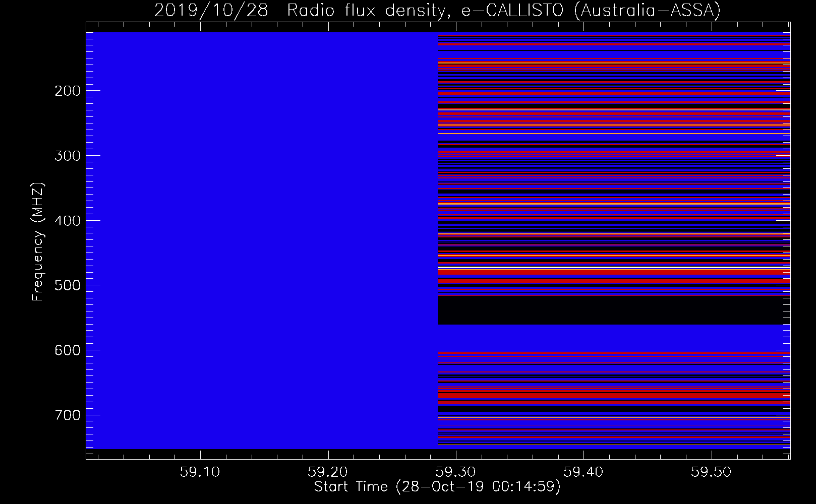Click the 600 frequency tick label

coord(68,350)
